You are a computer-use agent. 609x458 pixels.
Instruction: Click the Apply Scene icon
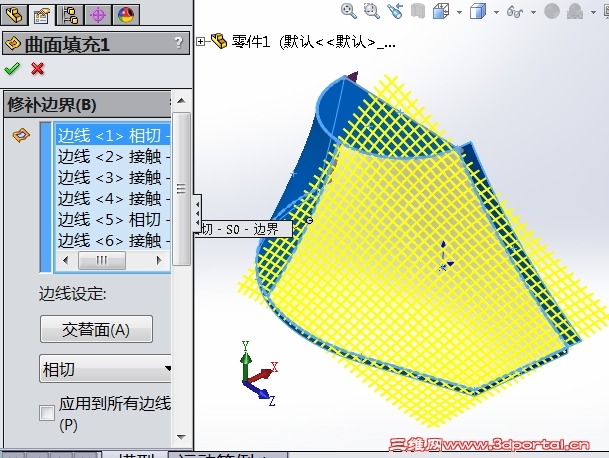(575, 11)
